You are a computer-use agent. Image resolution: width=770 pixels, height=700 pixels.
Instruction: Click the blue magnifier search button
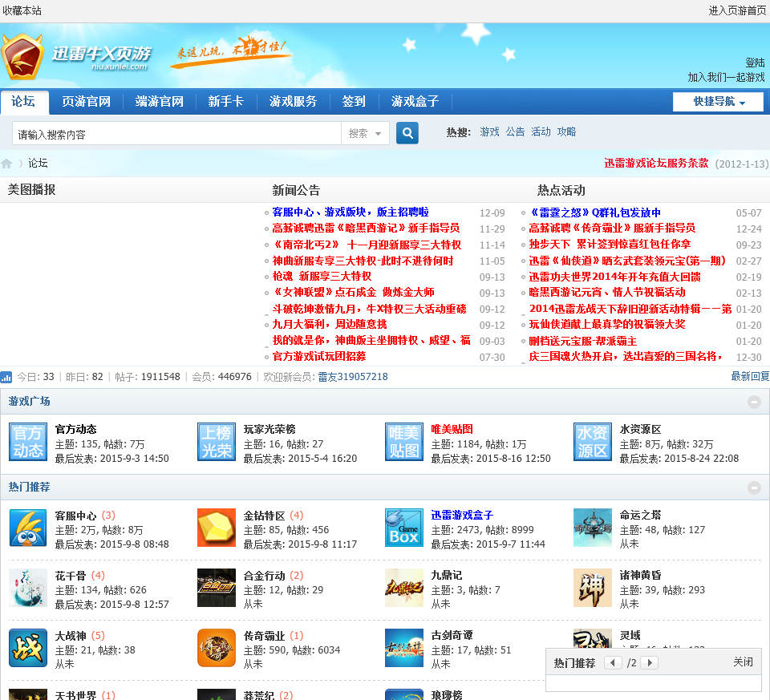(x=407, y=133)
